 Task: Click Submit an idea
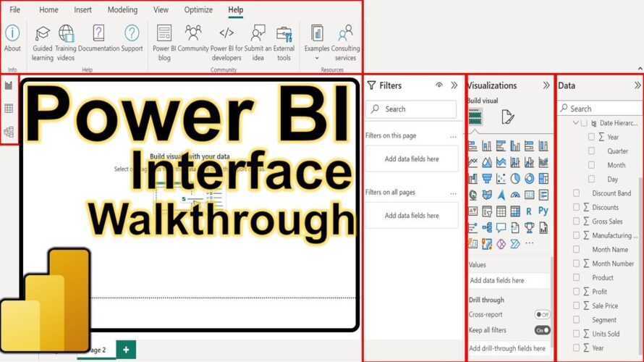(x=258, y=43)
